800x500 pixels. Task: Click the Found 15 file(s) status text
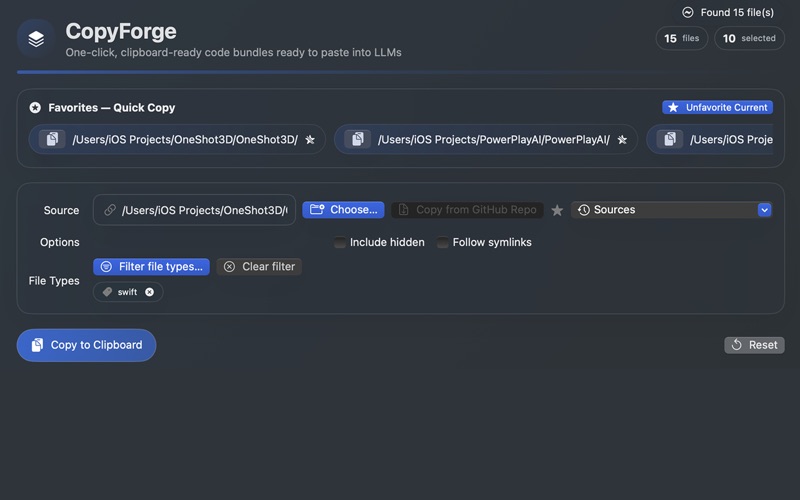pos(737,12)
